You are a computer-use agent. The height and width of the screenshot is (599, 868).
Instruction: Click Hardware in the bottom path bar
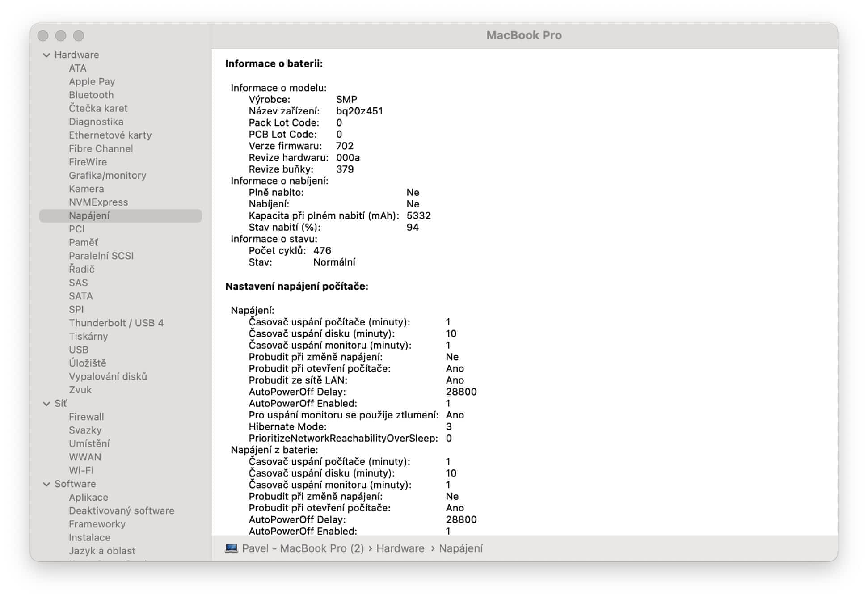tap(400, 548)
